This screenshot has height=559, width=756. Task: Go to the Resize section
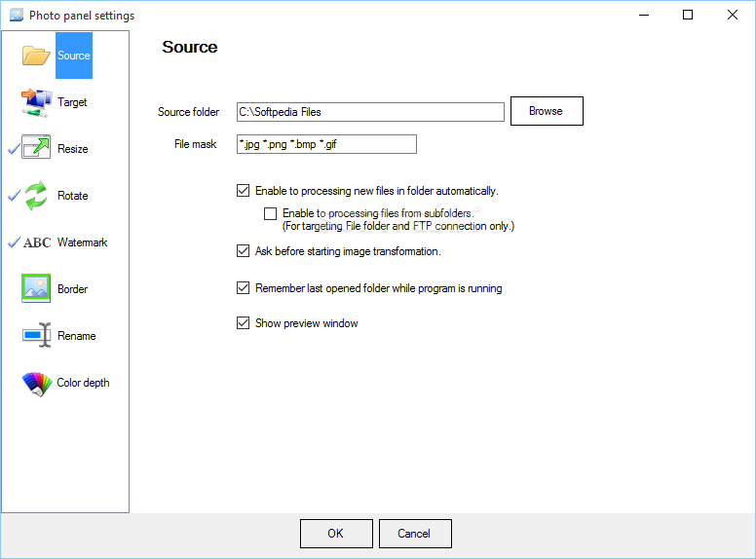[x=73, y=149]
